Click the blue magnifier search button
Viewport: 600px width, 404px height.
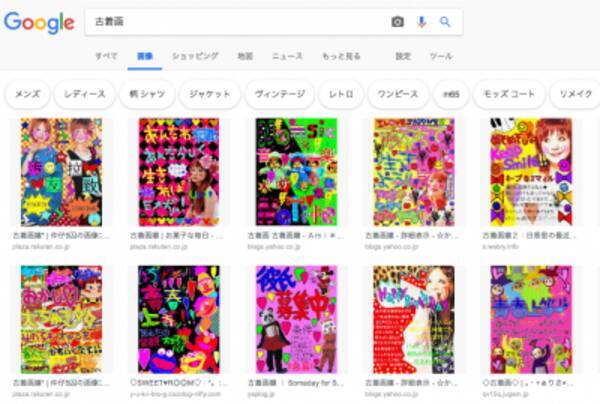(445, 22)
